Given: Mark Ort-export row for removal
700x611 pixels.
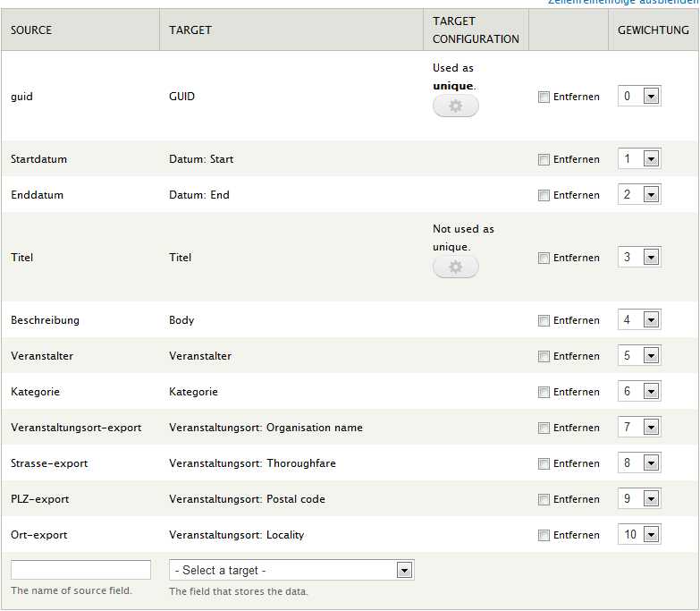Looking at the screenshot, I should point(544,536).
